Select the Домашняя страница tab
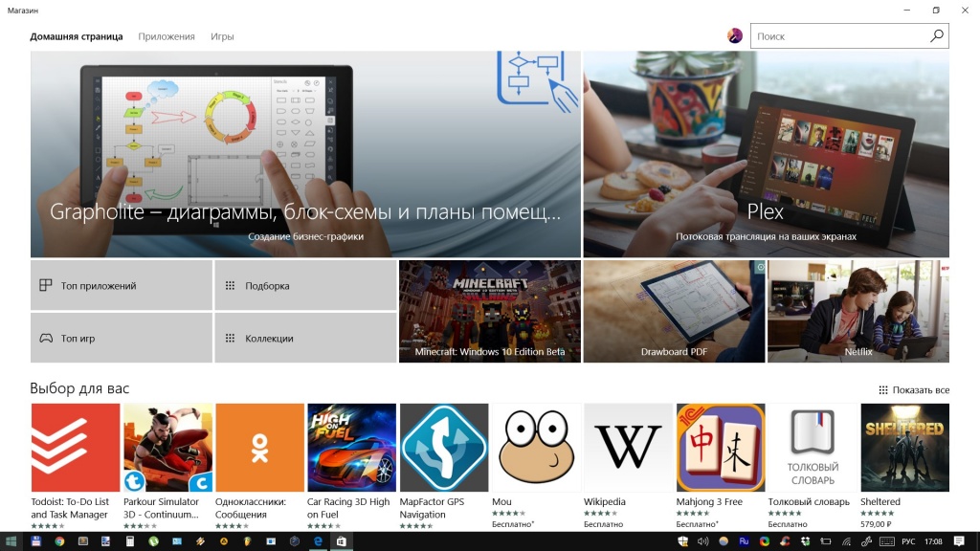980x551 pixels. (x=77, y=36)
